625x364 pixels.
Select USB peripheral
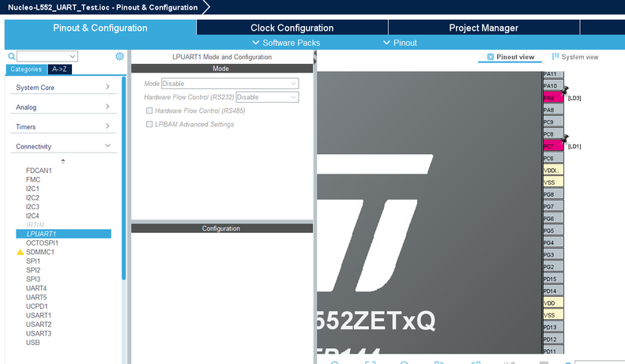32,343
